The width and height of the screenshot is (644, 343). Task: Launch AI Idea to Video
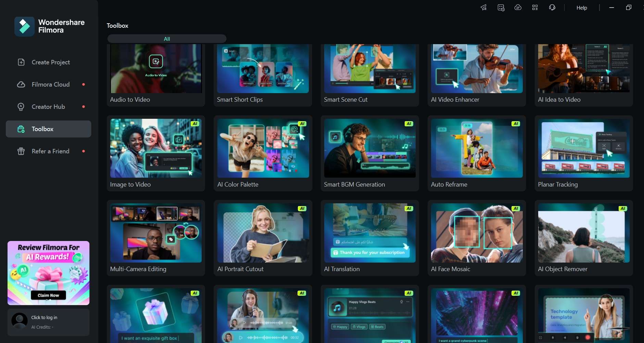[x=584, y=75]
